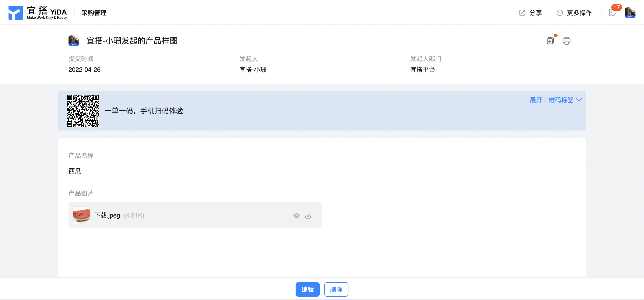
Task: Click the 采购管理 app title
Action: pos(94,13)
